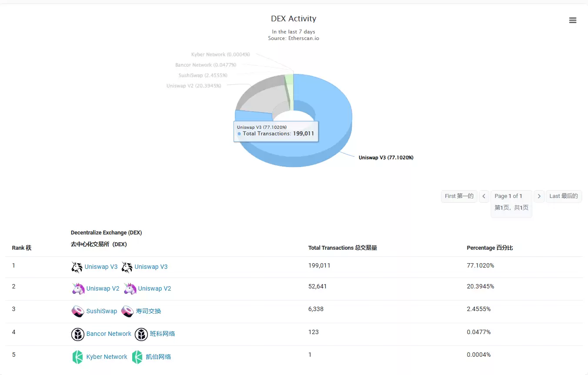Click the first Bancor Network logo icon
This screenshot has height=375, width=588.
coord(78,334)
